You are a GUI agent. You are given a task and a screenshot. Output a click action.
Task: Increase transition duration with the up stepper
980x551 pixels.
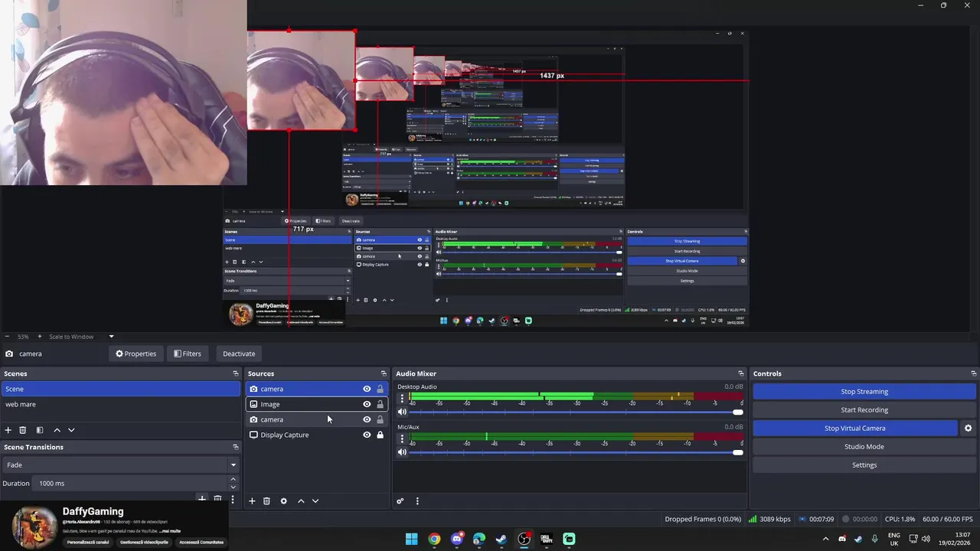(x=233, y=480)
